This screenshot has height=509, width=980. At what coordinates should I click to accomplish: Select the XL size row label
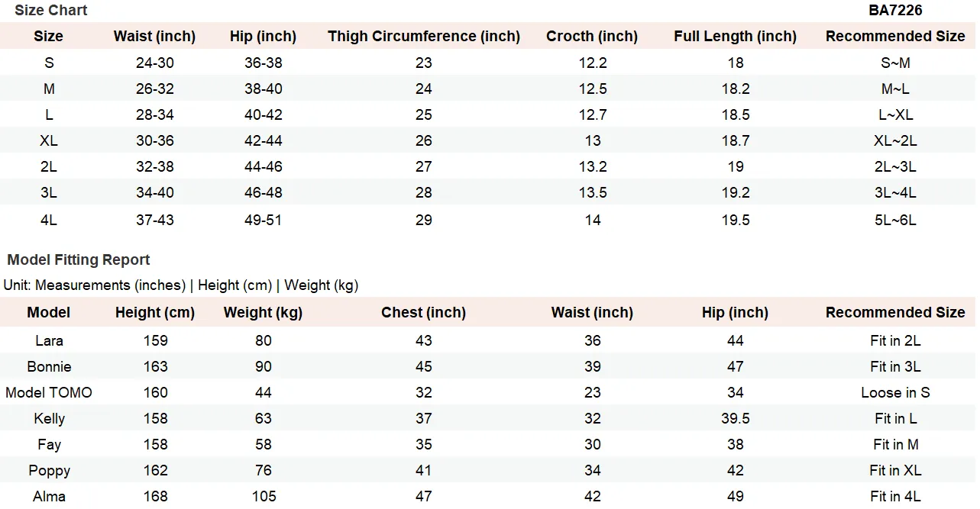[49, 140]
